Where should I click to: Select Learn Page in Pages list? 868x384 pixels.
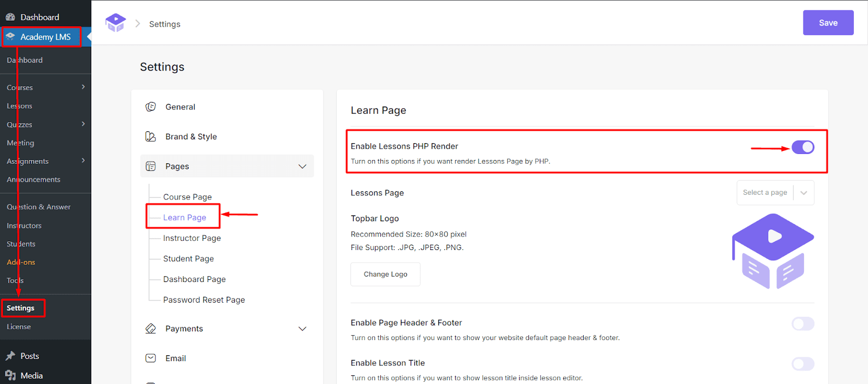[184, 217]
